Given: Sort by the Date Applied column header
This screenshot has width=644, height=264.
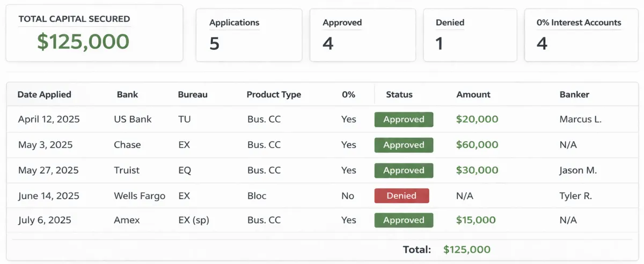Looking at the screenshot, I should [x=45, y=94].
